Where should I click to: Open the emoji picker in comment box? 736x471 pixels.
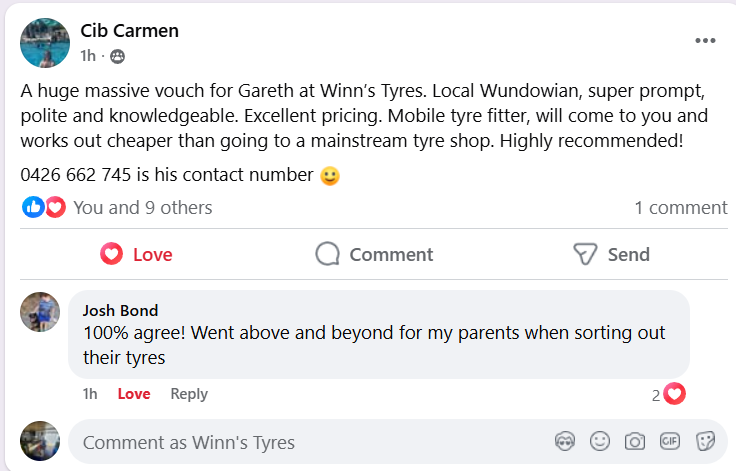[x=600, y=441]
